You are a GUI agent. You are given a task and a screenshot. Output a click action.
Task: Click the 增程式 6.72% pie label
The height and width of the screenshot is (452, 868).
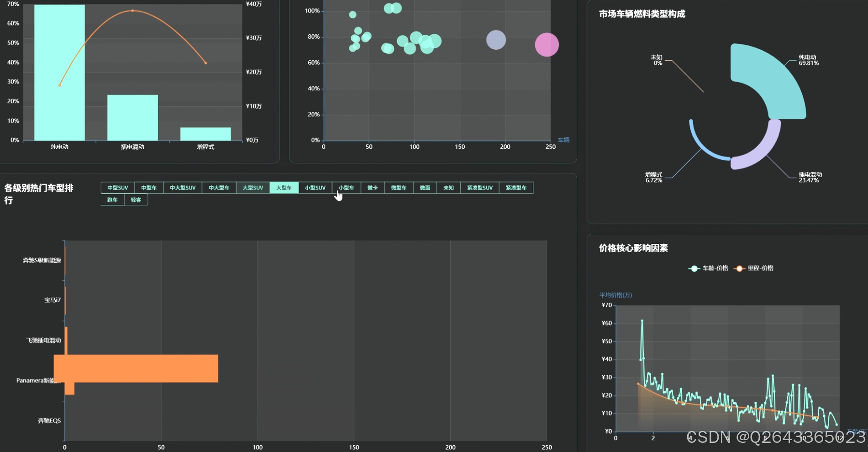[x=654, y=177]
